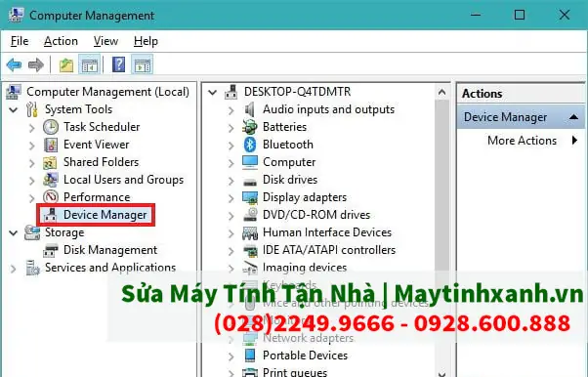Image resolution: width=588 pixels, height=377 pixels.
Task: Click the Storage icon
Action: (x=32, y=232)
